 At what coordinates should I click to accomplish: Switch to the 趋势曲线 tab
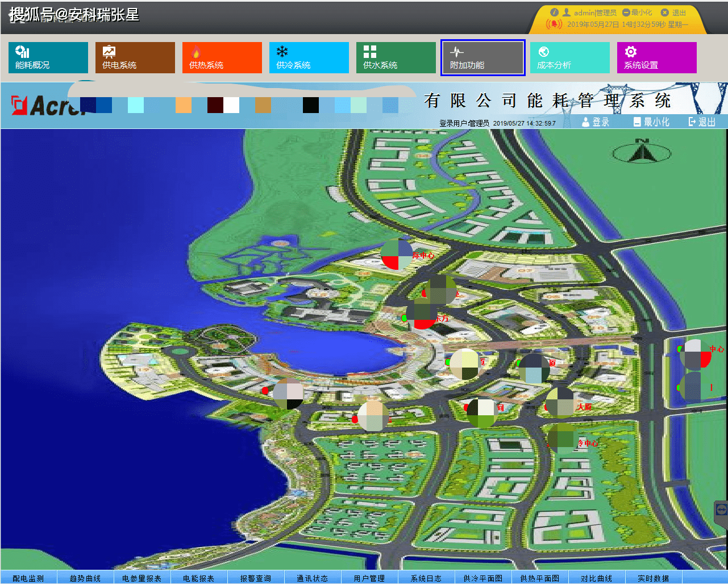coord(85,578)
